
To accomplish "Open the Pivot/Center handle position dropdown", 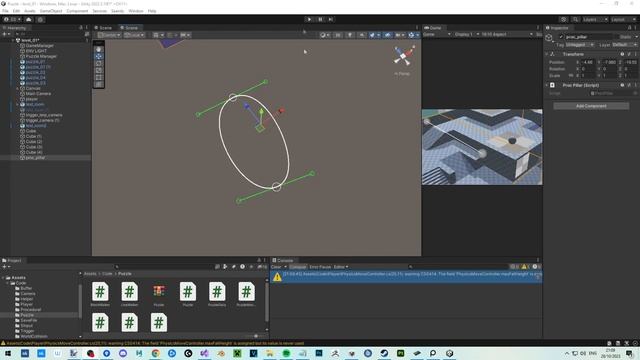I will pos(109,35).
